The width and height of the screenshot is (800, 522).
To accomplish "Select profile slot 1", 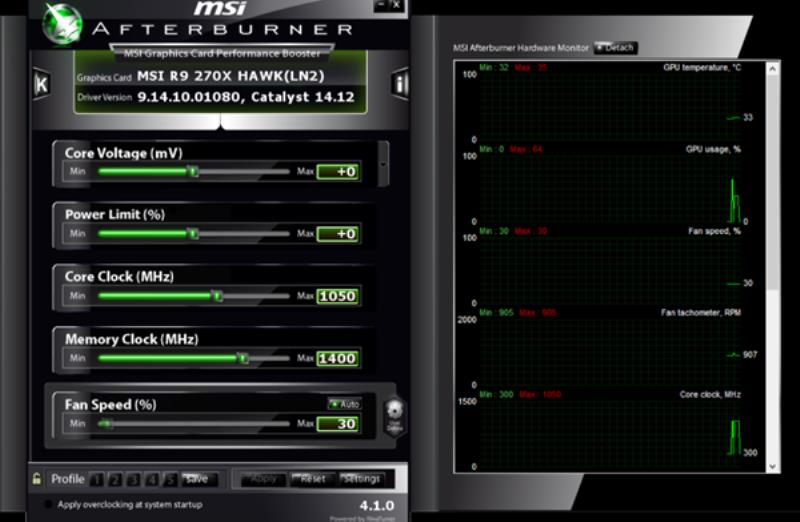I will pyautogui.click(x=96, y=480).
